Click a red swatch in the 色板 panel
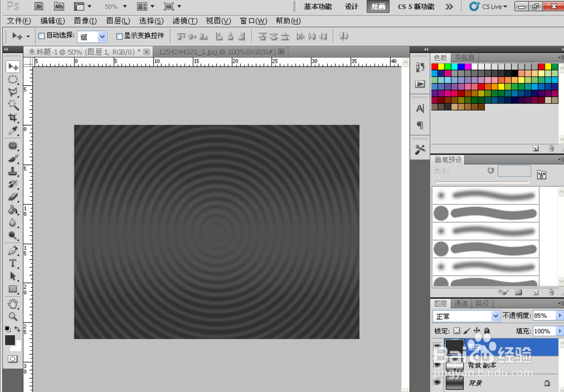Viewport: 564px width, 392px height. pos(434,67)
